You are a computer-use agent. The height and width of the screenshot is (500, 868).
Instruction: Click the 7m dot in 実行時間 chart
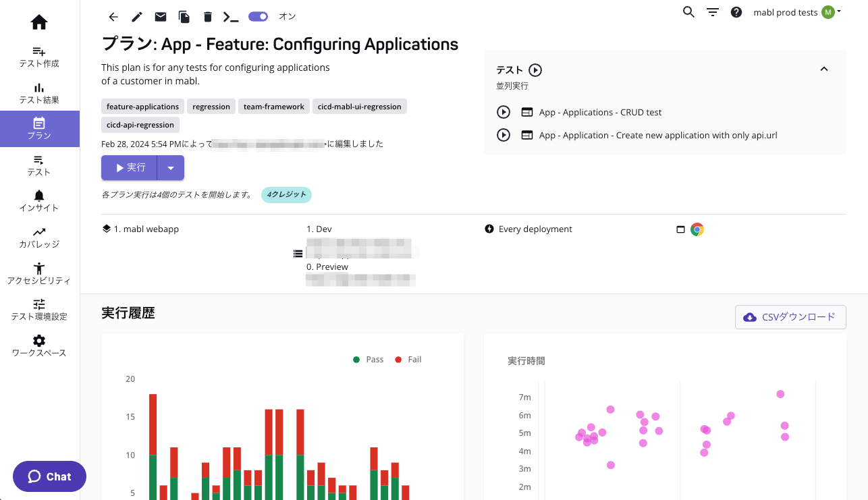(780, 394)
